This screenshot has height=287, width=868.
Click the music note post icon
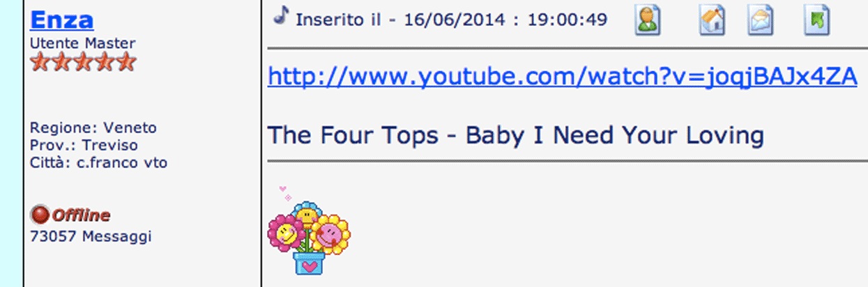coord(280,15)
